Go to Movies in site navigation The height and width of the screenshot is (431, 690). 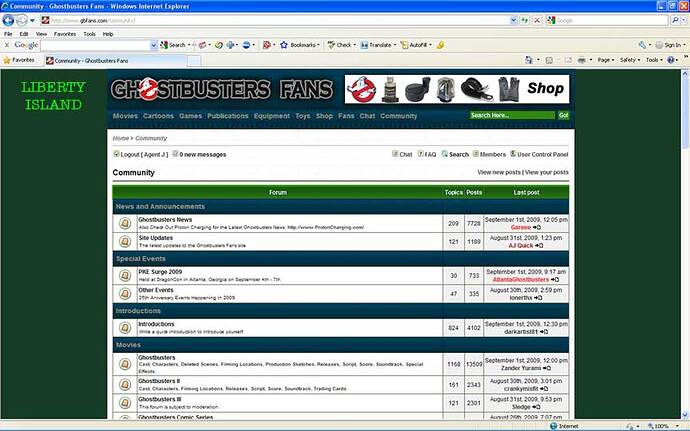tap(125, 116)
